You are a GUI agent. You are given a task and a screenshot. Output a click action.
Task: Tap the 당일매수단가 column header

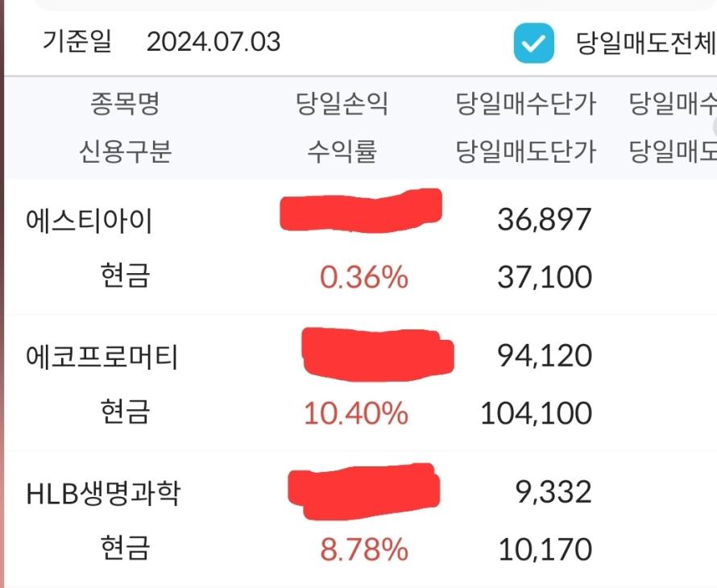[x=525, y=104]
